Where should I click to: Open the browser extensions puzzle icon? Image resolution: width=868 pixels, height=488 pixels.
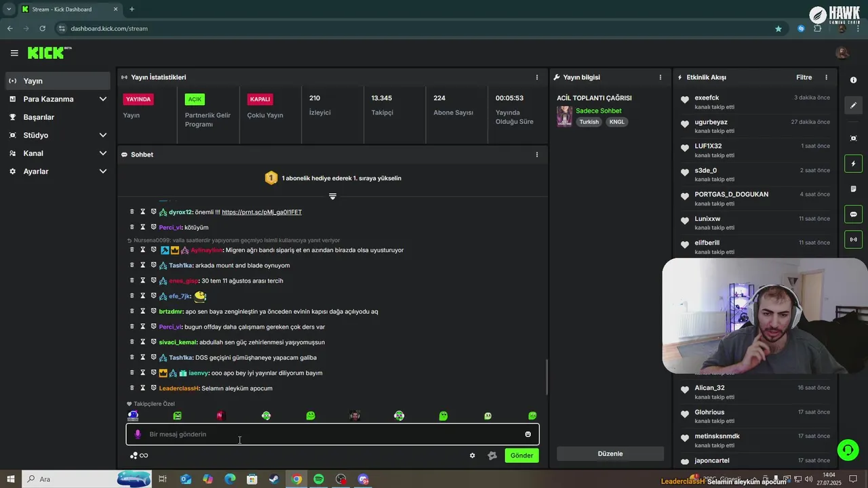pos(817,28)
